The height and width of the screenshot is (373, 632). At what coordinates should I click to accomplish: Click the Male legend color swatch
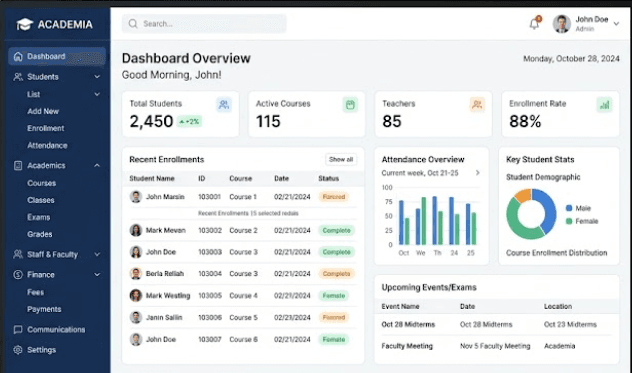pos(569,208)
